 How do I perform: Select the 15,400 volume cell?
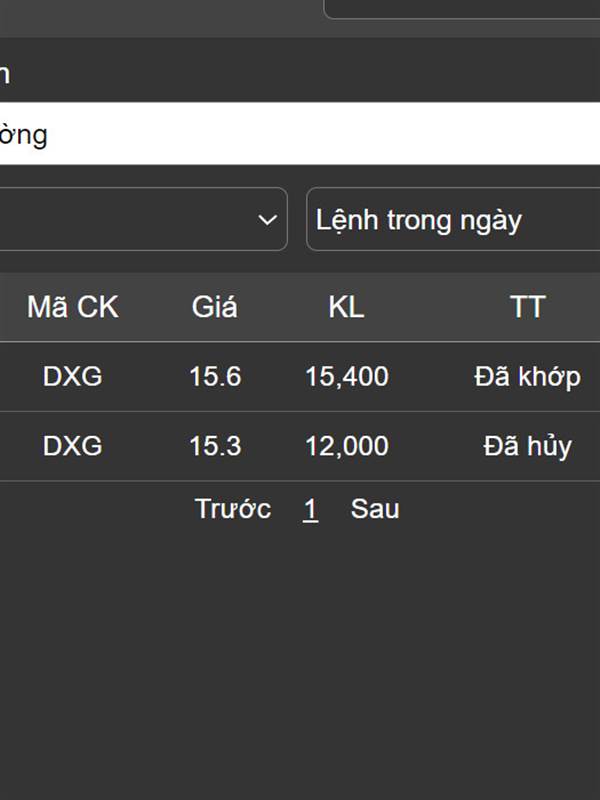347,377
